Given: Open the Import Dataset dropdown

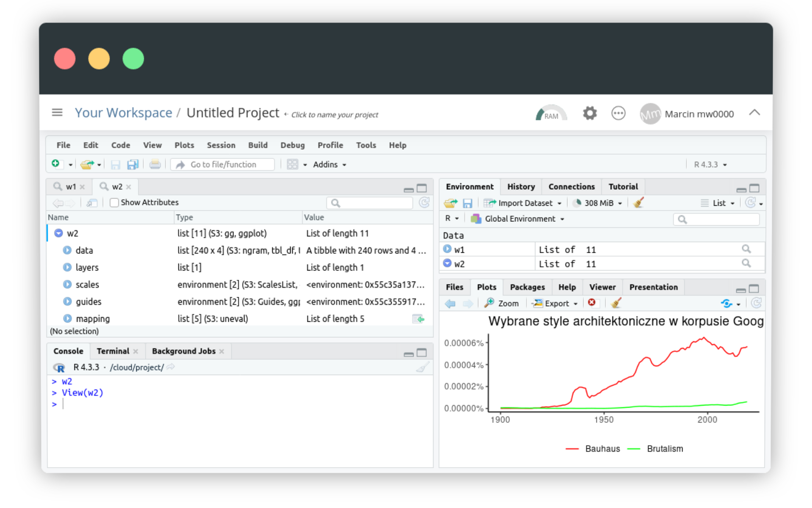Looking at the screenshot, I should tap(524, 203).
